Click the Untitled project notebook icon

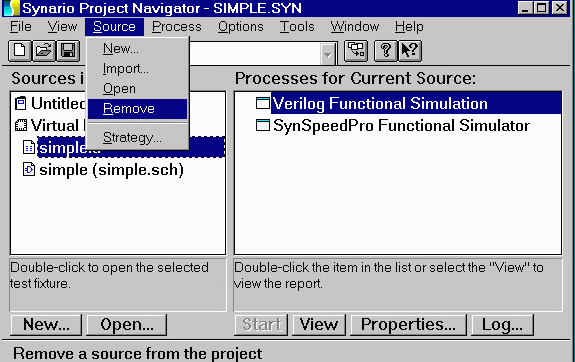[21, 103]
